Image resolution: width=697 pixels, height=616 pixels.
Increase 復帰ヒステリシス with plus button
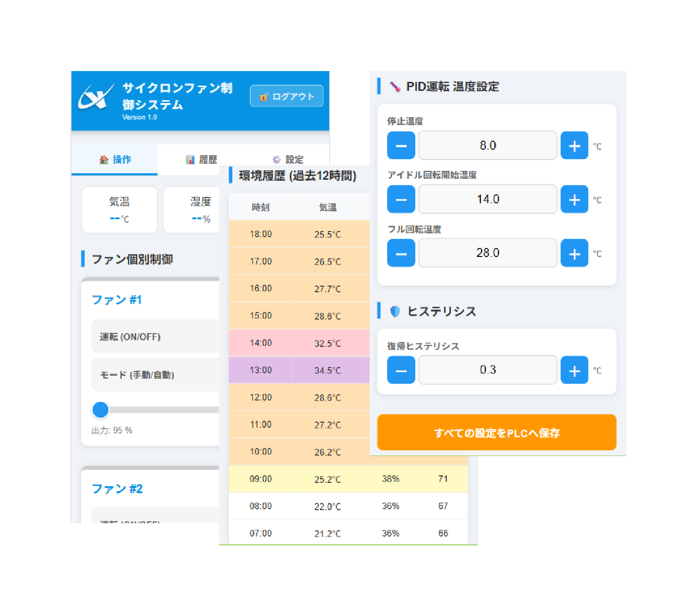[574, 370]
